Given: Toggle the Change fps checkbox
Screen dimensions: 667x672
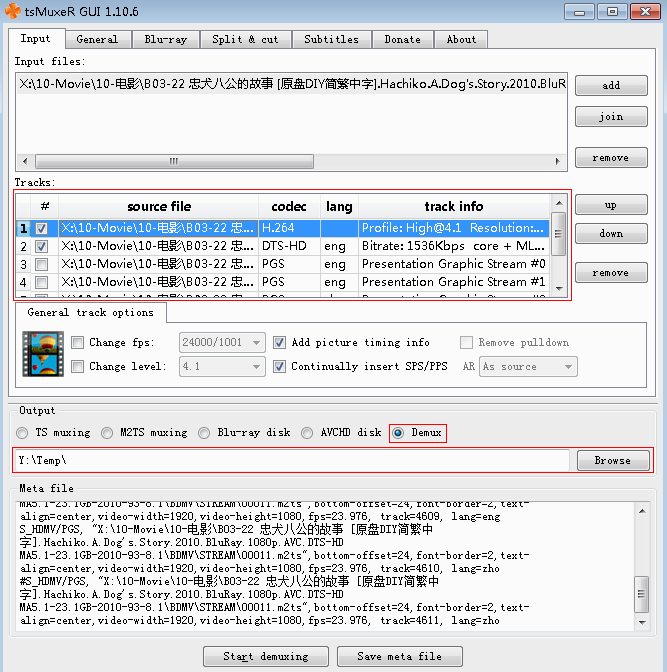Looking at the screenshot, I should click(x=78, y=342).
